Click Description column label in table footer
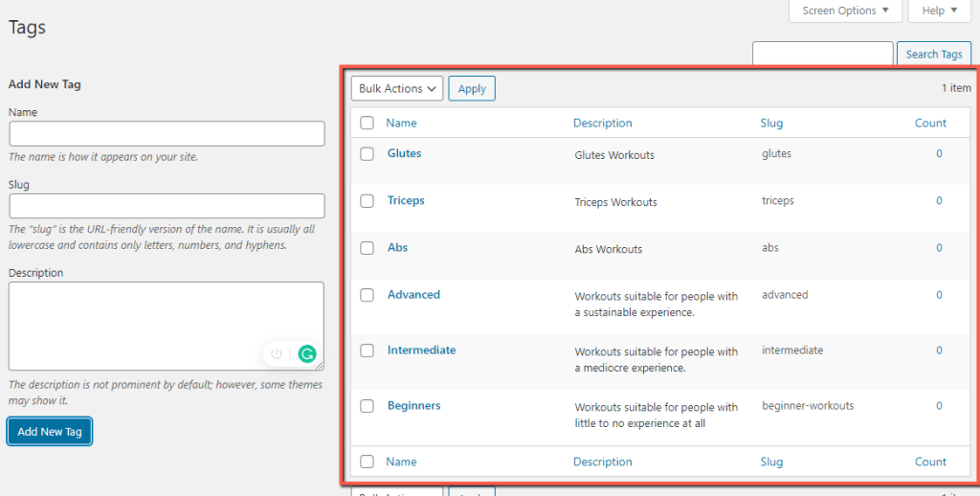The height and width of the screenshot is (496, 980). click(x=603, y=462)
